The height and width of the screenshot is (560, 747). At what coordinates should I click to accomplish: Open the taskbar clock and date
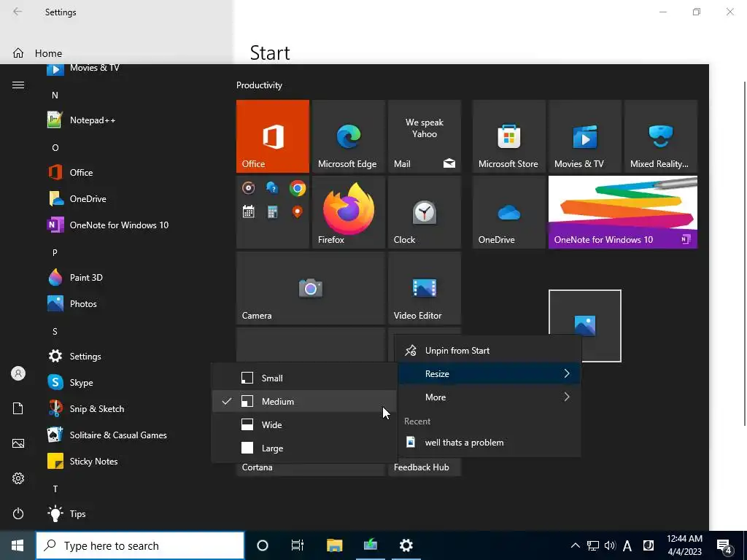click(684, 545)
